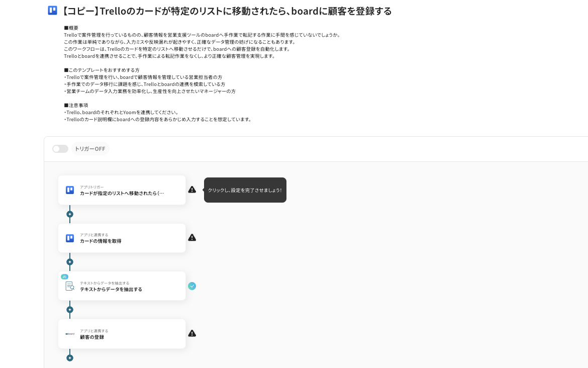Viewport: 588px width, 368px height.
Task: Click the completed checkmark beside テキストからデータを抽出する
Action: 192,286
